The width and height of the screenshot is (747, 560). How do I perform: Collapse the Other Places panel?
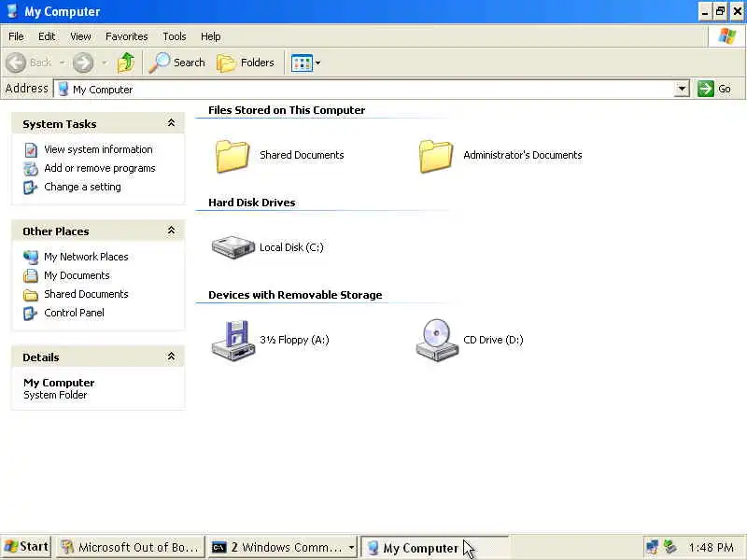[171, 231]
